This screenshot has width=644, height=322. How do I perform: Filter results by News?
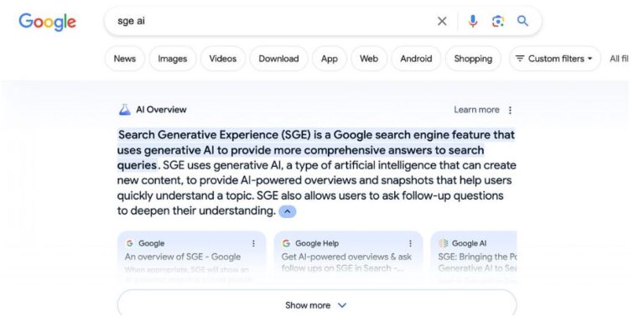point(125,59)
